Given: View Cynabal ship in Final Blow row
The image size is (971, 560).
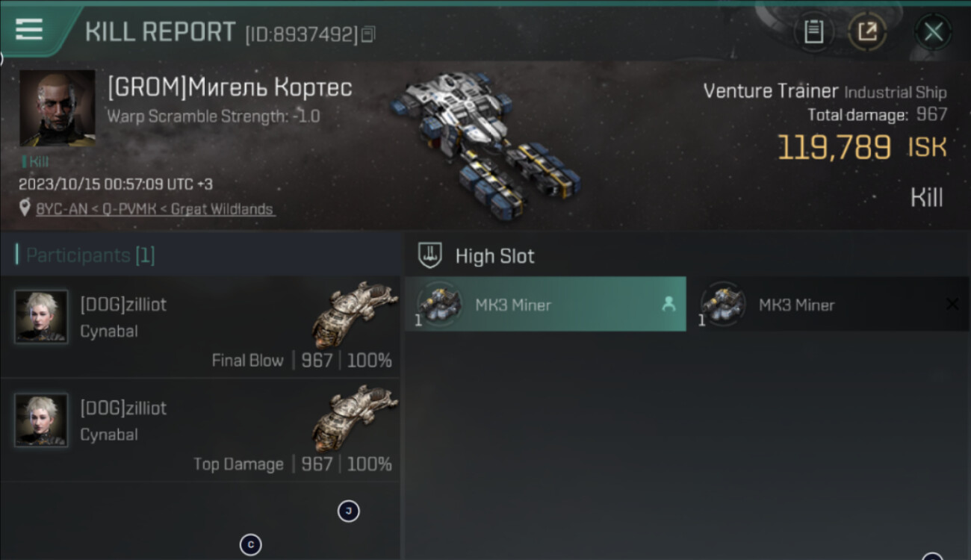Looking at the screenshot, I should click(x=354, y=314).
